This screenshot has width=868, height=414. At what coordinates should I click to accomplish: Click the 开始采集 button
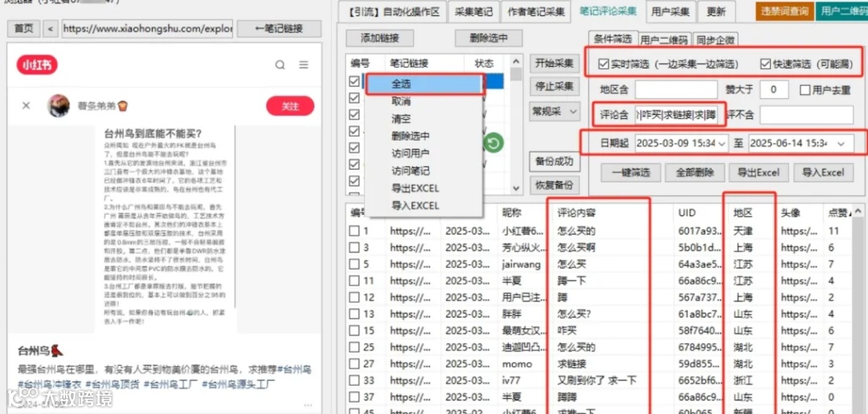tap(554, 63)
